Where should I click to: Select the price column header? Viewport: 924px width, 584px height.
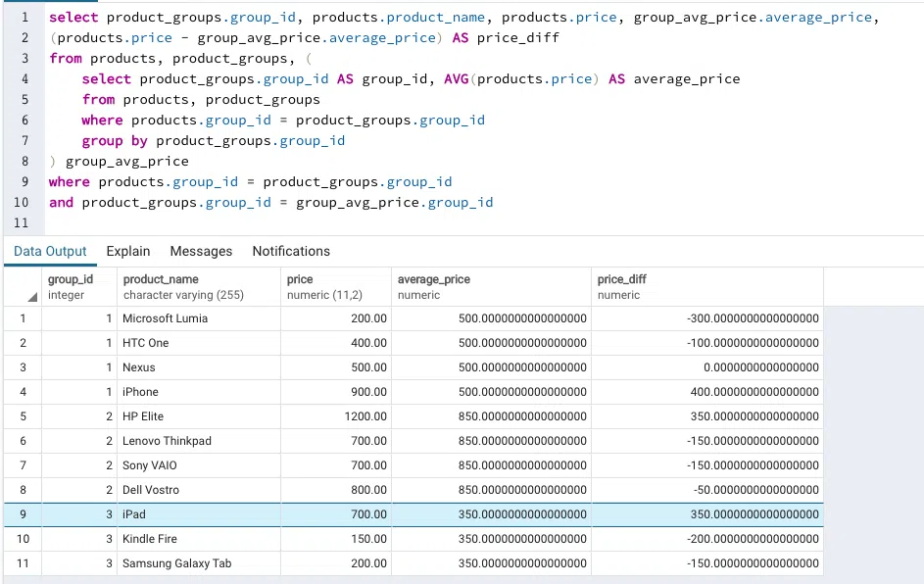coord(336,287)
